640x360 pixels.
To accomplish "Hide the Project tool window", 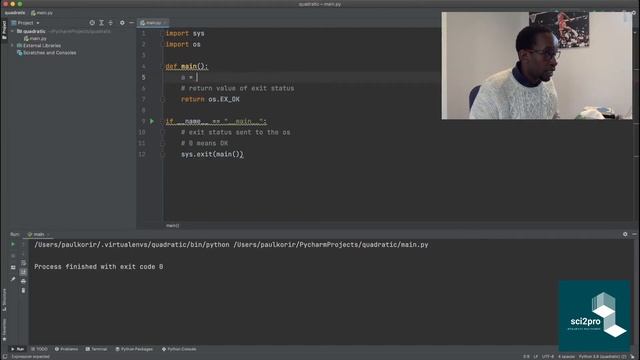I will [x=131, y=23].
